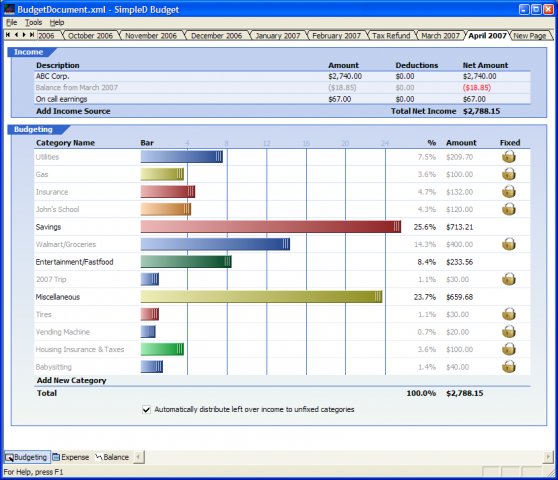Click Add New Category
Viewport: 558px width, 480px height.
click(x=72, y=380)
